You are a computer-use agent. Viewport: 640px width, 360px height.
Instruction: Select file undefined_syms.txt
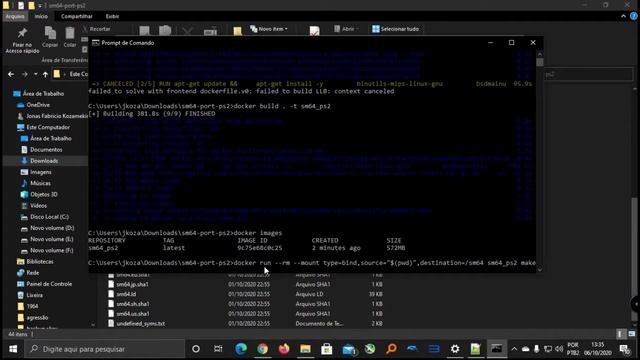point(140,324)
